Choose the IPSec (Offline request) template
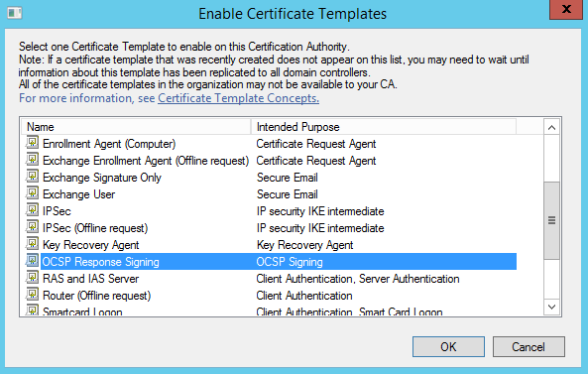Viewport: 588px width, 374px height. click(95, 228)
